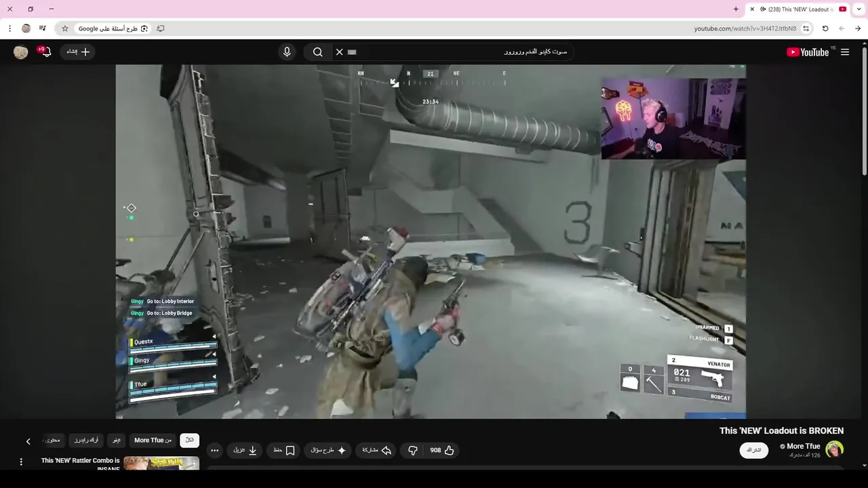This screenshot has width=868, height=488.
Task: Open browser media controls icon
Action: tap(42, 28)
